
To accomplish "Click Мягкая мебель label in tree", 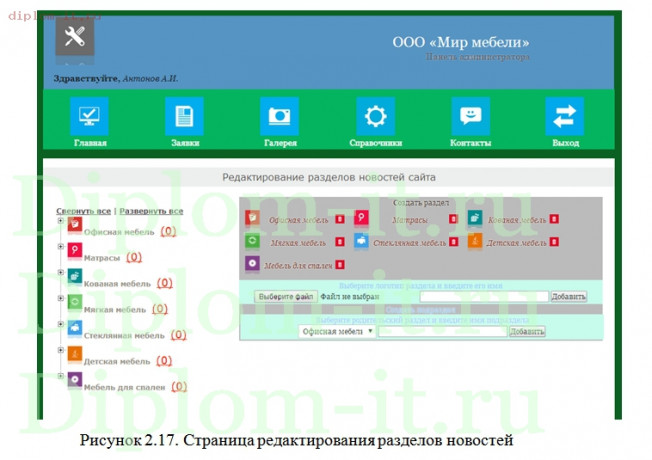I will 115,309.
